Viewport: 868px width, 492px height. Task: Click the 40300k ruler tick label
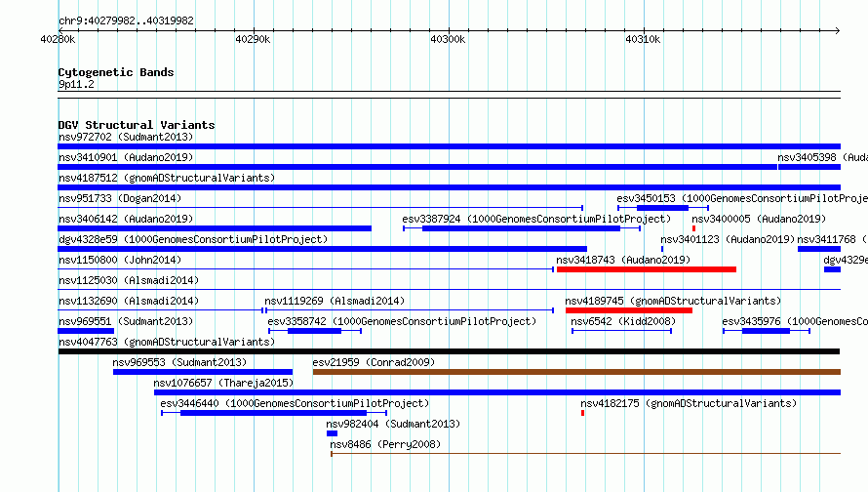coord(448,39)
